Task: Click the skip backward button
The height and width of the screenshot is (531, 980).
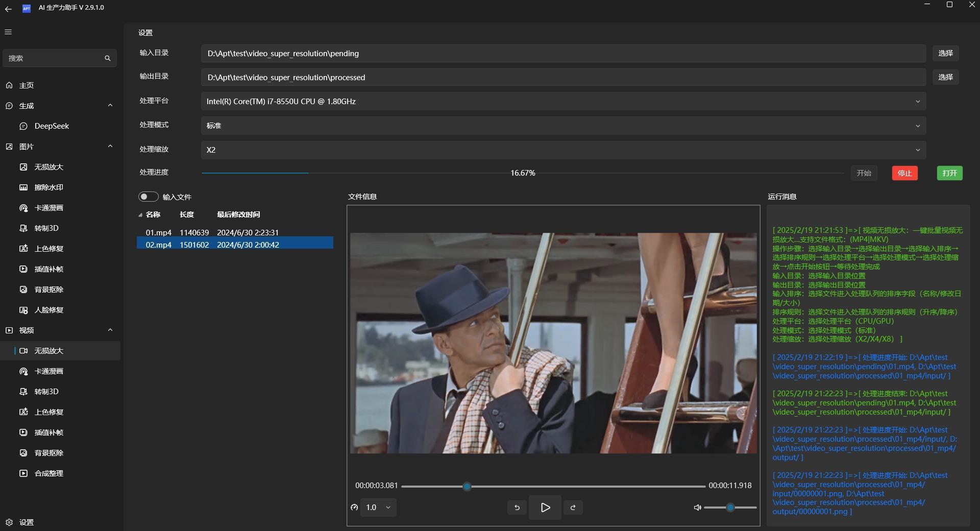Action: click(x=517, y=508)
